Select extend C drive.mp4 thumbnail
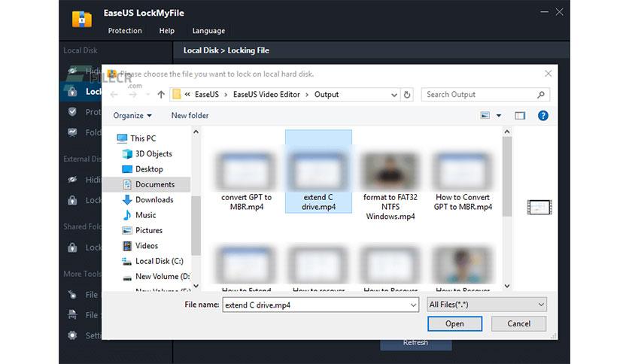The height and width of the screenshot is (364, 629). point(318,171)
